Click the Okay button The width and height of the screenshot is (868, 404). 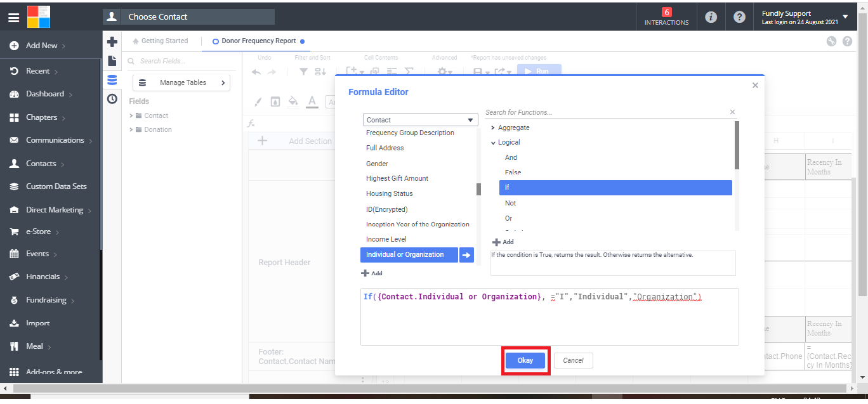[x=525, y=360]
